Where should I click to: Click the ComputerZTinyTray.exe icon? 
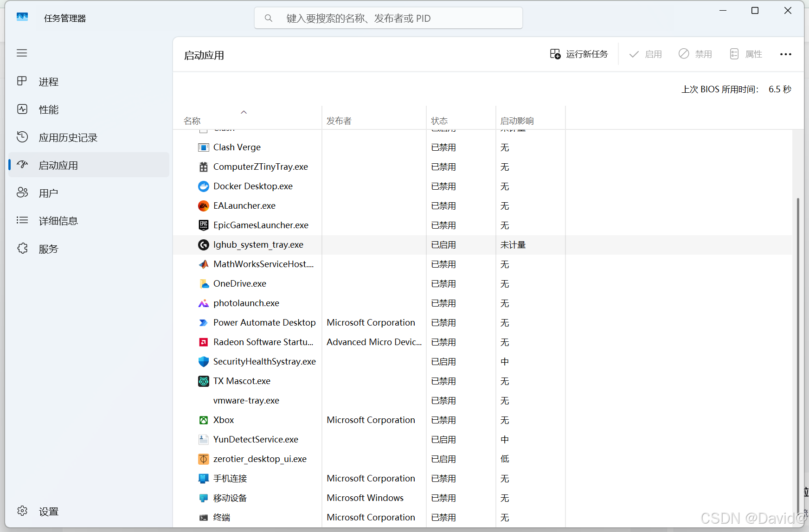[x=203, y=167]
